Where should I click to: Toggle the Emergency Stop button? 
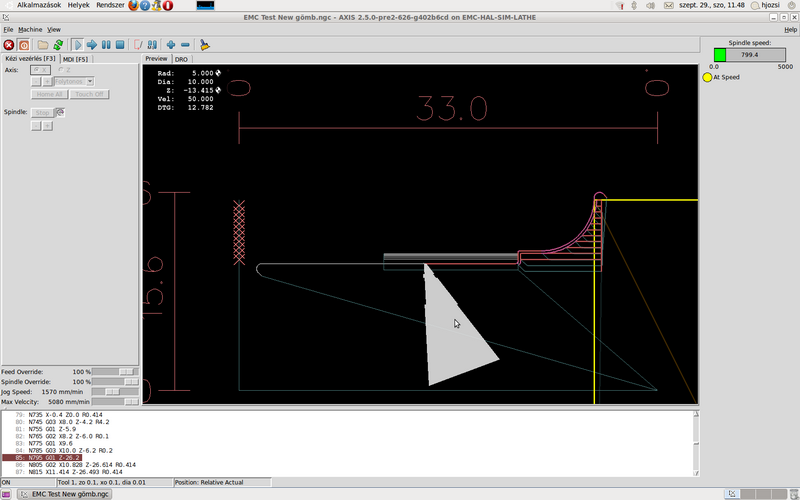point(9,45)
